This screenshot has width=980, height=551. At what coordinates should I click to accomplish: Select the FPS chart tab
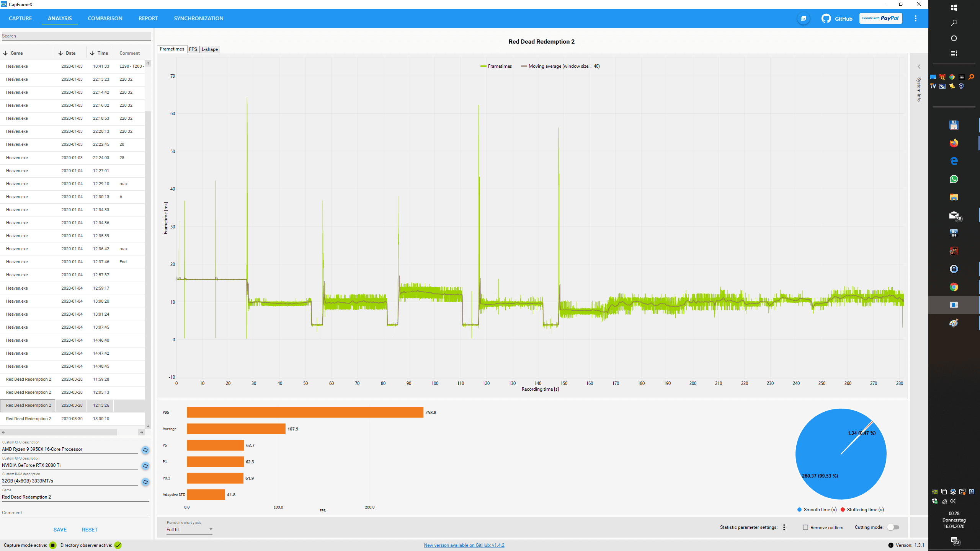tap(193, 49)
